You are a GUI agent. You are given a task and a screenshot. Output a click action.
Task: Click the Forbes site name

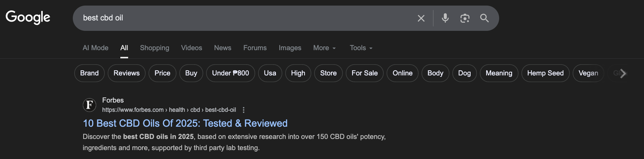[113, 100]
